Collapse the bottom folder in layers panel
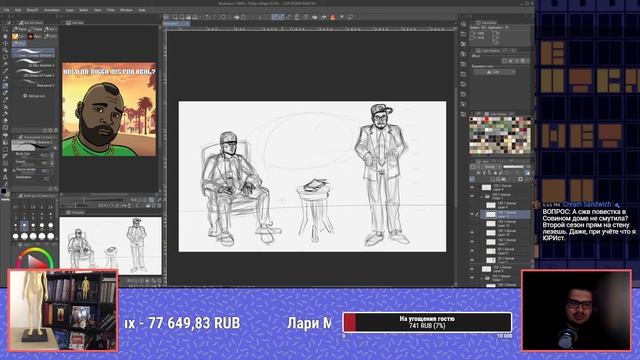The height and width of the screenshot is (360, 640). click(482, 278)
